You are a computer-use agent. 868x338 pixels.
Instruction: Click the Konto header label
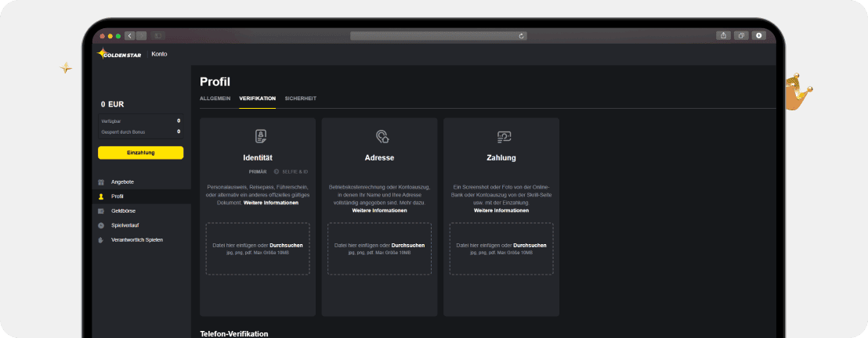[160, 54]
